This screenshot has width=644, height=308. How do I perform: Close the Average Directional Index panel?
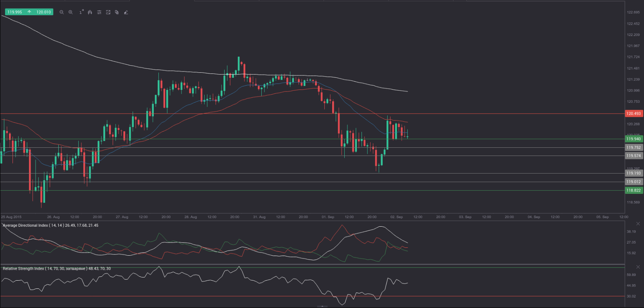638,224
